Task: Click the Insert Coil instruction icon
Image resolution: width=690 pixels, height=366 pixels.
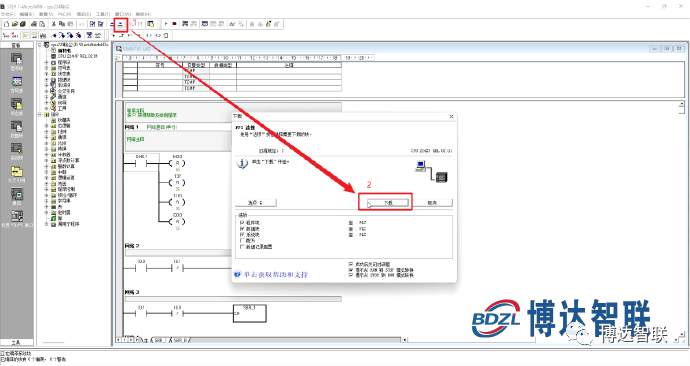Action: 157,35
